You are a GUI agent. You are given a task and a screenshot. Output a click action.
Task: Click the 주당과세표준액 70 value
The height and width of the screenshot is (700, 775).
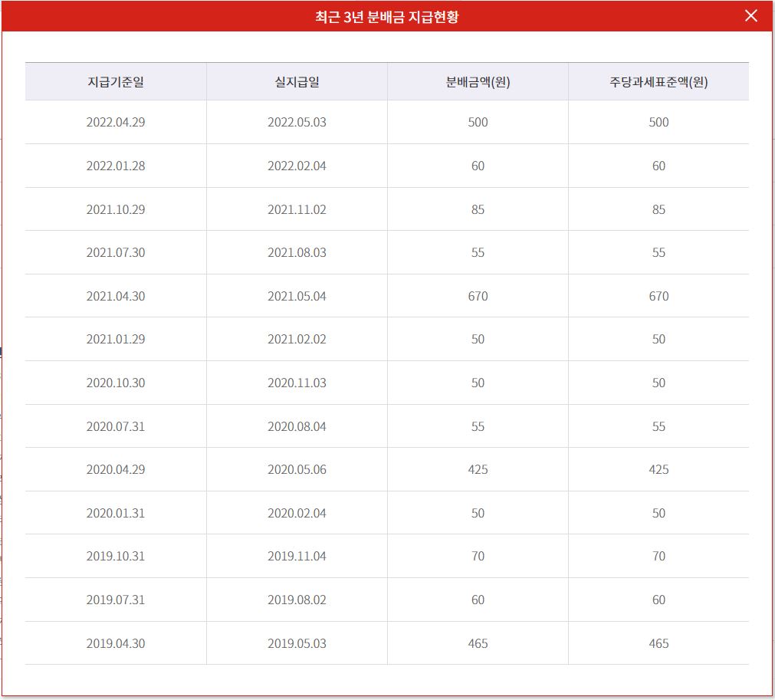658,556
